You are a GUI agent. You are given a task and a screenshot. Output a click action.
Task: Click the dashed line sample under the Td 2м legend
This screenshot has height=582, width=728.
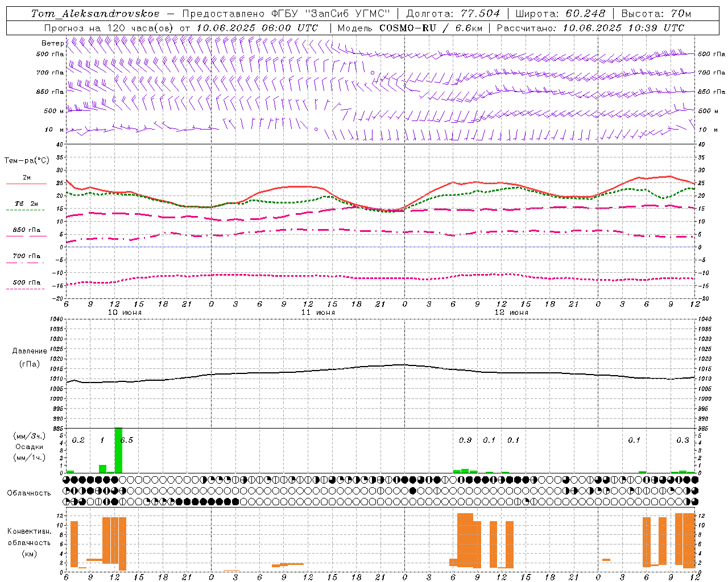pyautogui.click(x=26, y=210)
